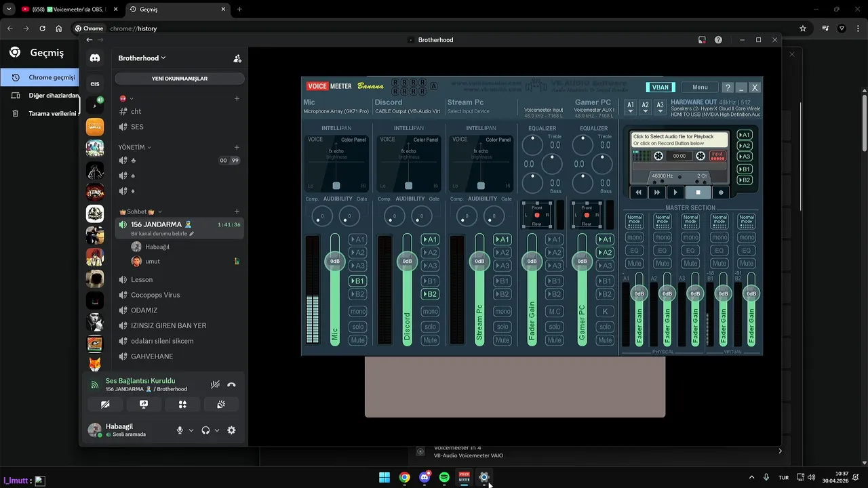Image resolution: width=868 pixels, height=488 pixels.
Task: Switch to Voicemeeter YouTube tab
Action: pyautogui.click(x=71, y=9)
